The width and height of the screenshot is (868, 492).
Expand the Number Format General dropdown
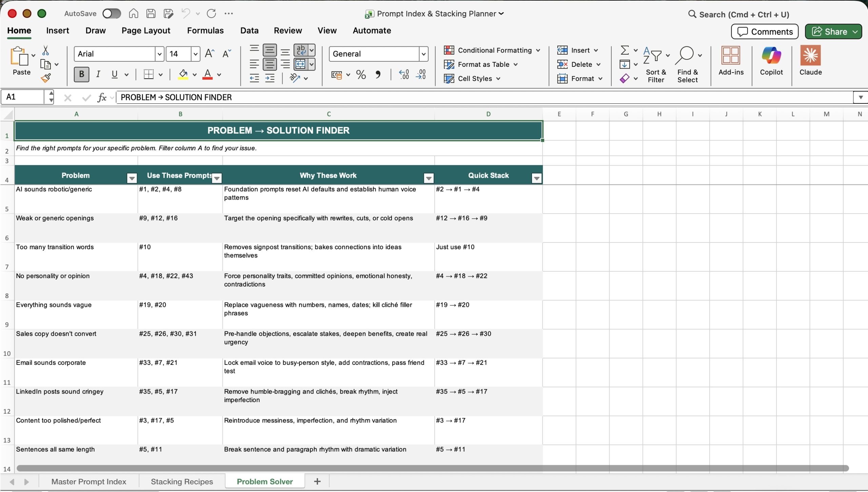[x=423, y=54]
